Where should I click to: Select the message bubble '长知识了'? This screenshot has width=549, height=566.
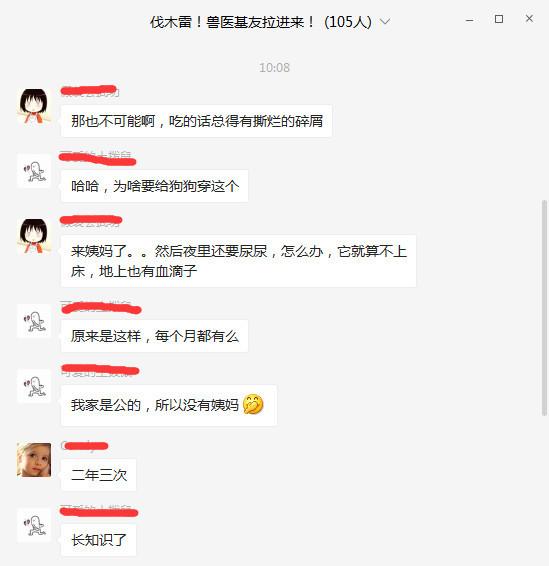tap(99, 540)
